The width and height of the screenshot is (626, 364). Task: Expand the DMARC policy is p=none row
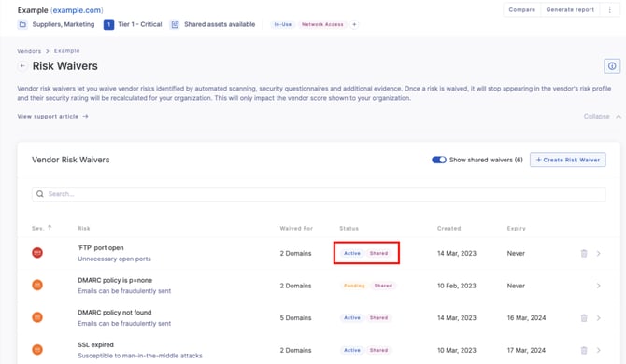click(x=599, y=286)
